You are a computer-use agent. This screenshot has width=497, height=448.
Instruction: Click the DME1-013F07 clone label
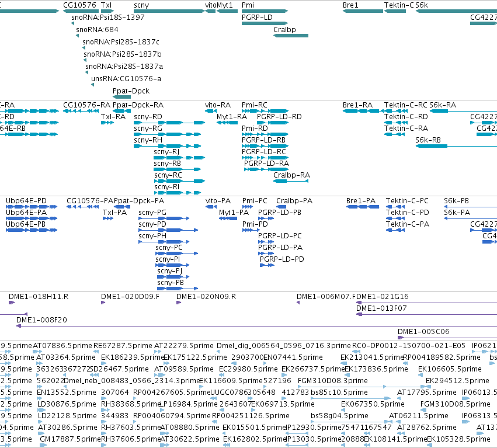point(381,308)
